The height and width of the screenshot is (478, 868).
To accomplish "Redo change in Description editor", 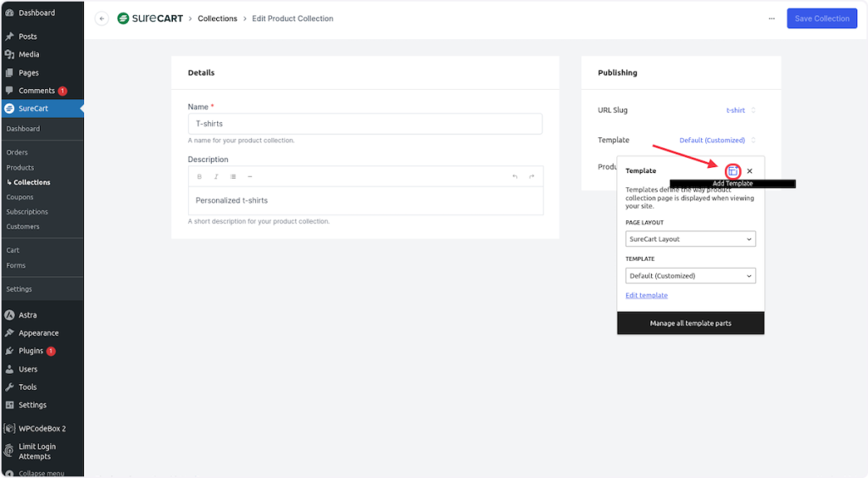I will [x=531, y=176].
